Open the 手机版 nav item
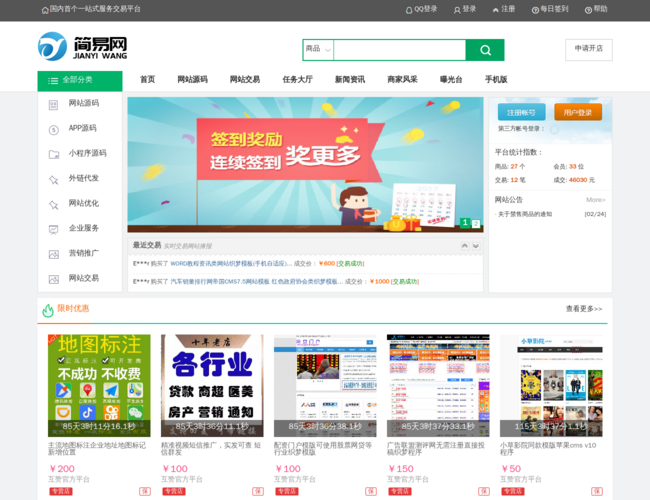Image resolution: width=650 pixels, height=500 pixels. click(x=496, y=79)
